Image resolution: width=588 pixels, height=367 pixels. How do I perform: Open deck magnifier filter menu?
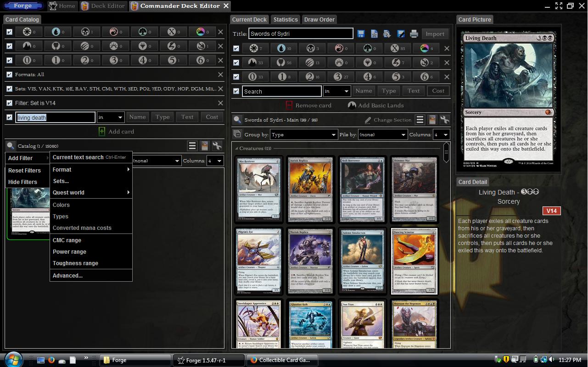click(x=237, y=120)
